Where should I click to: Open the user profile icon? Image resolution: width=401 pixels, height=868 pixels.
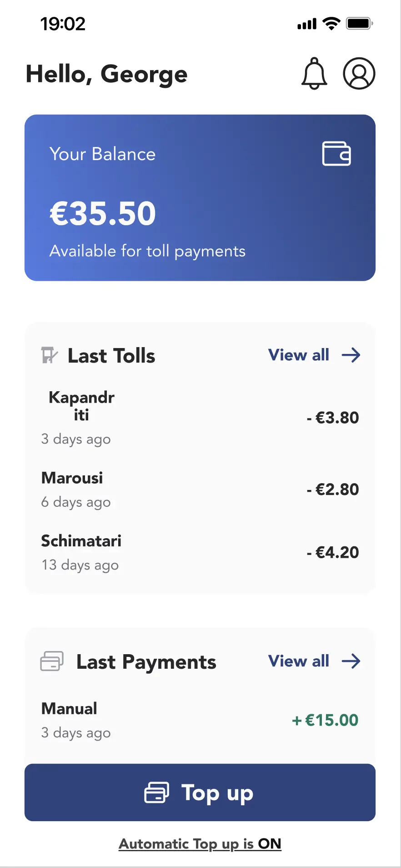[x=359, y=73]
